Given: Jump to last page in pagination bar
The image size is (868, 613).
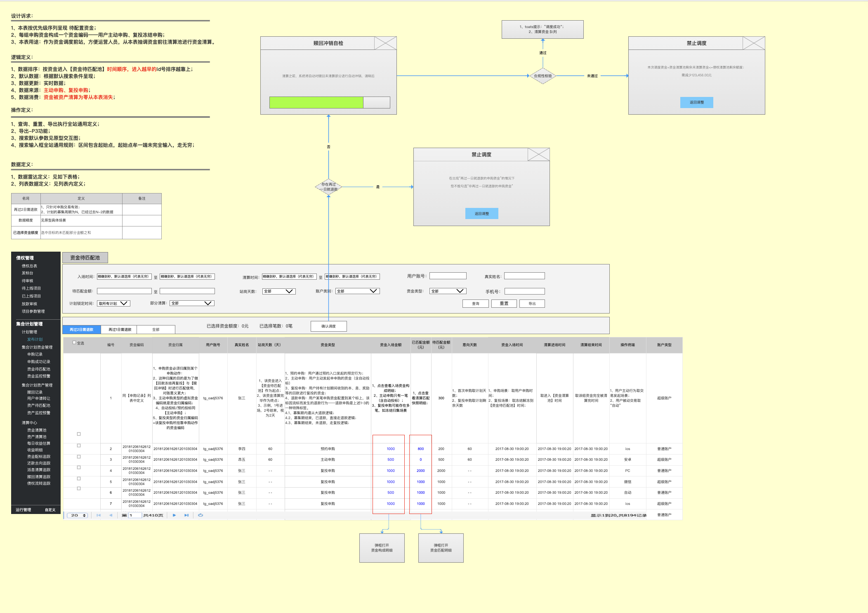Looking at the screenshot, I should coord(186,515).
